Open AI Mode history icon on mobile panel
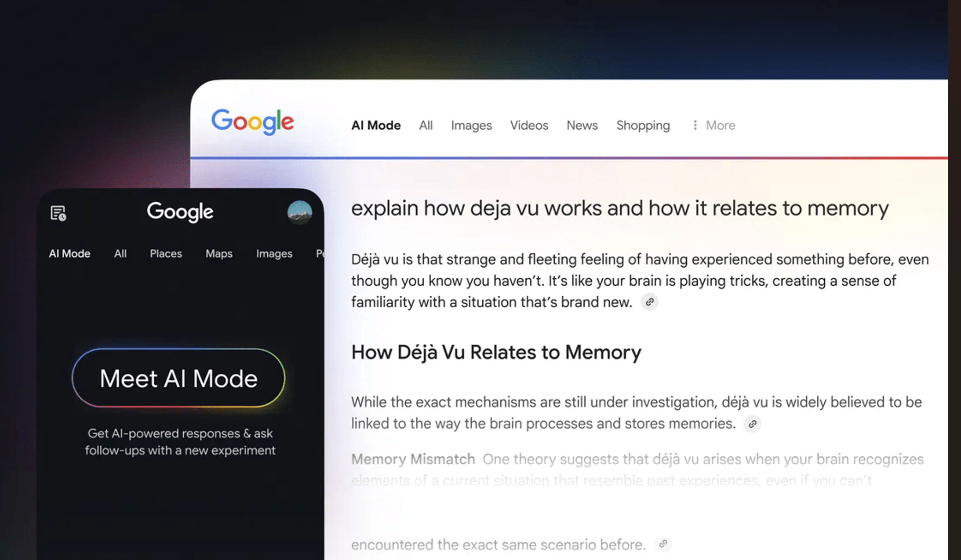The image size is (961, 560). coord(58,213)
